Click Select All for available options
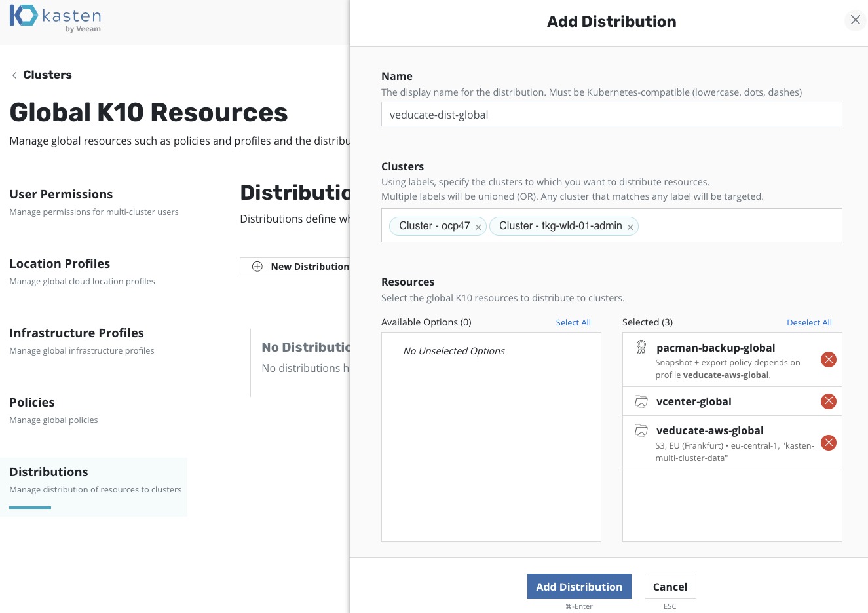 [573, 322]
